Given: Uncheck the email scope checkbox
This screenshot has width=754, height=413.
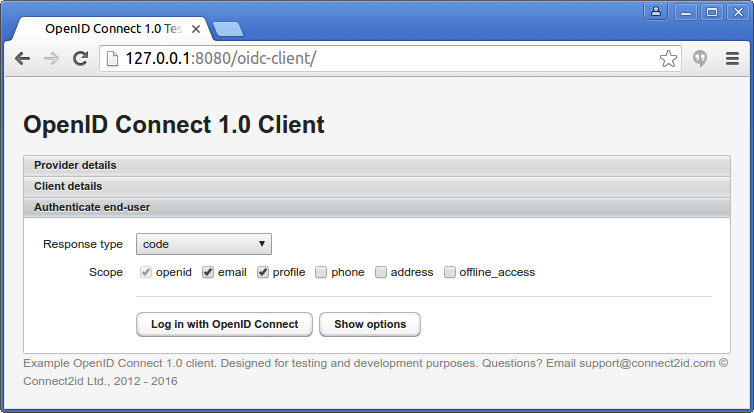Looking at the screenshot, I should pyautogui.click(x=208, y=272).
